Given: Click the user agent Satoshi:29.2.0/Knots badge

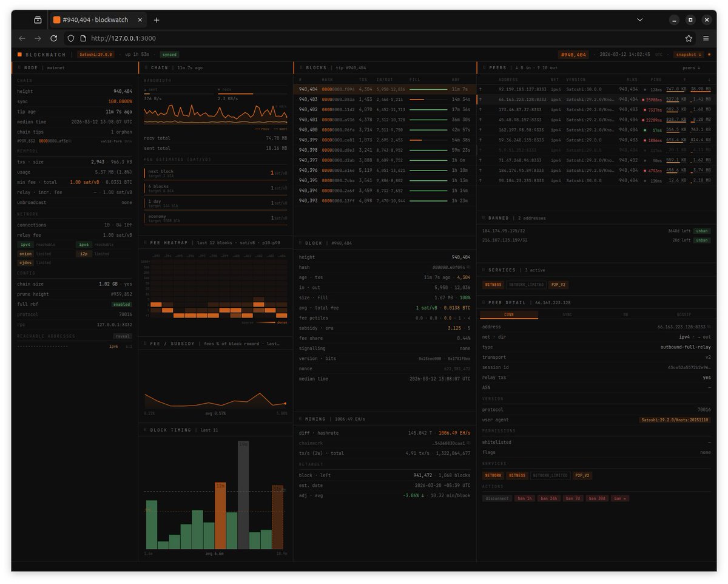Looking at the screenshot, I should tap(675, 419).
